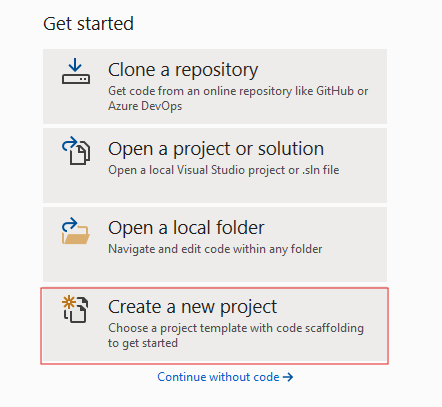This screenshot has height=407, width=442.
Task: Click the Open a local folder icon
Action: [x=76, y=231]
